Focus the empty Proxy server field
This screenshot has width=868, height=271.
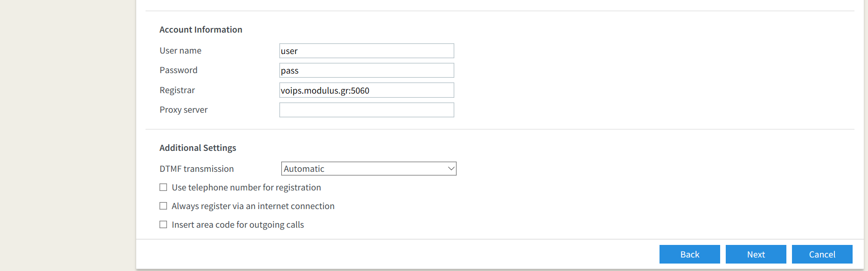[367, 110]
